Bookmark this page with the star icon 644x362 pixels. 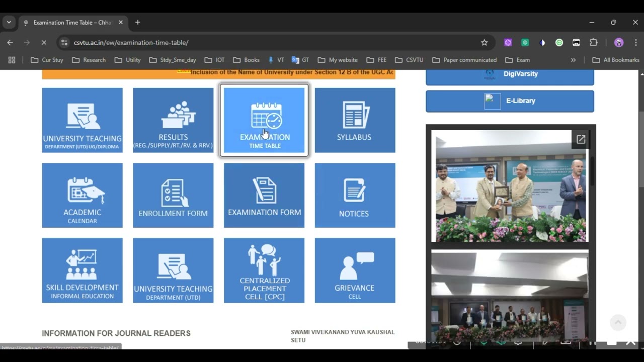(x=485, y=43)
